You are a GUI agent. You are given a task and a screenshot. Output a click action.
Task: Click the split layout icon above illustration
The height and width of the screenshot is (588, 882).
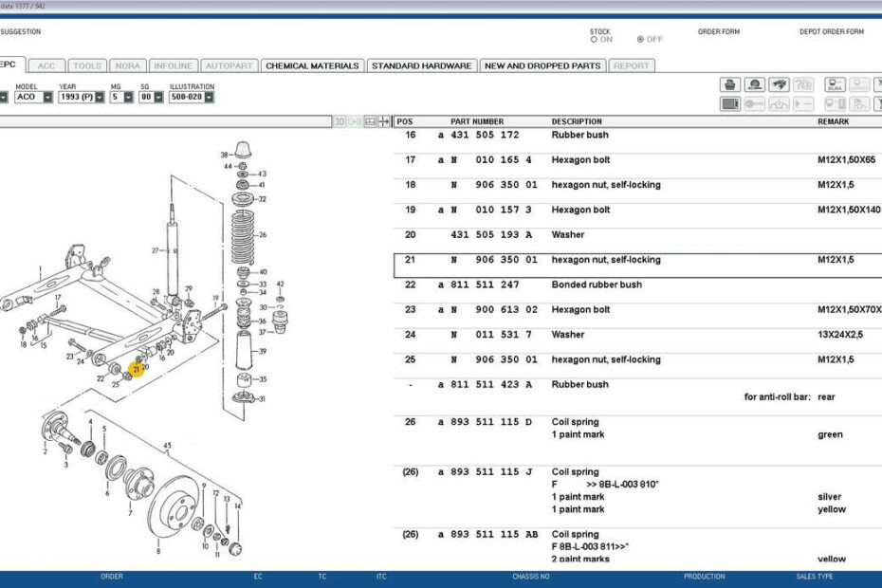[370, 121]
